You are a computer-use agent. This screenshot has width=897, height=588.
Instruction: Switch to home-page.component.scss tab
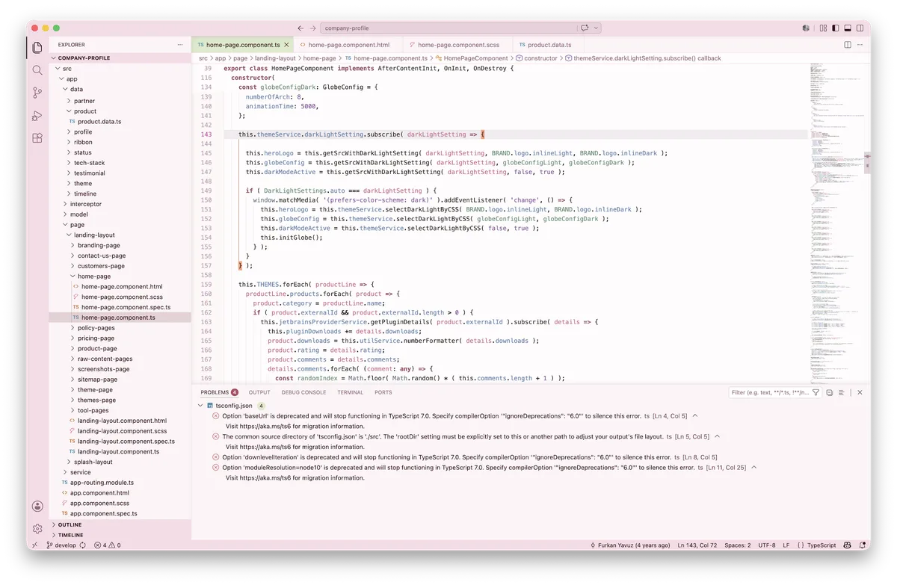(458, 45)
